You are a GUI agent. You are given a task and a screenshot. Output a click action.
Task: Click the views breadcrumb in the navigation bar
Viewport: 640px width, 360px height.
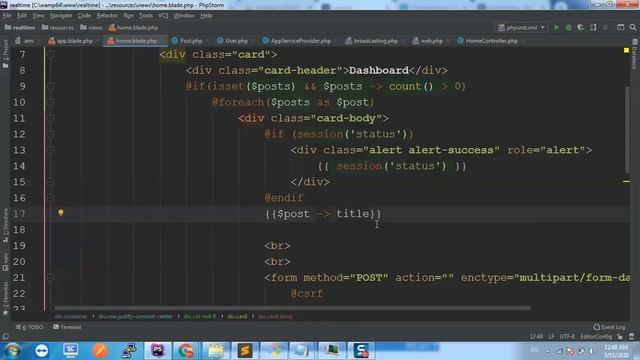(x=91, y=28)
